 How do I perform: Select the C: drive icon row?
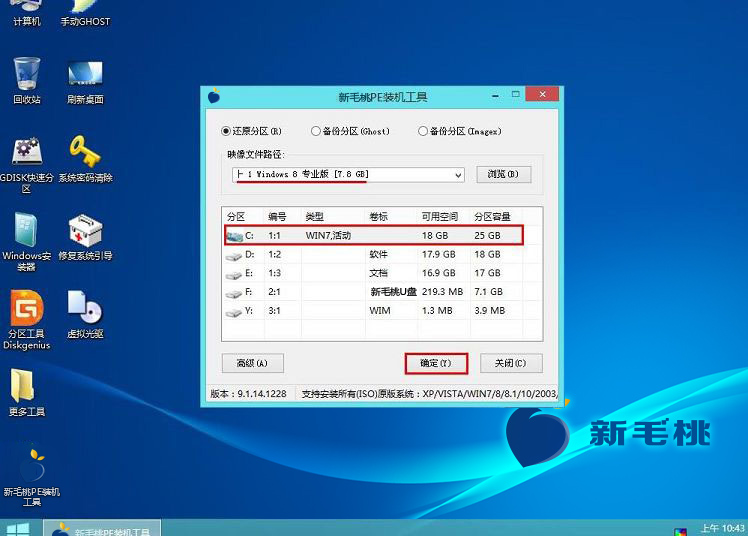coord(374,235)
